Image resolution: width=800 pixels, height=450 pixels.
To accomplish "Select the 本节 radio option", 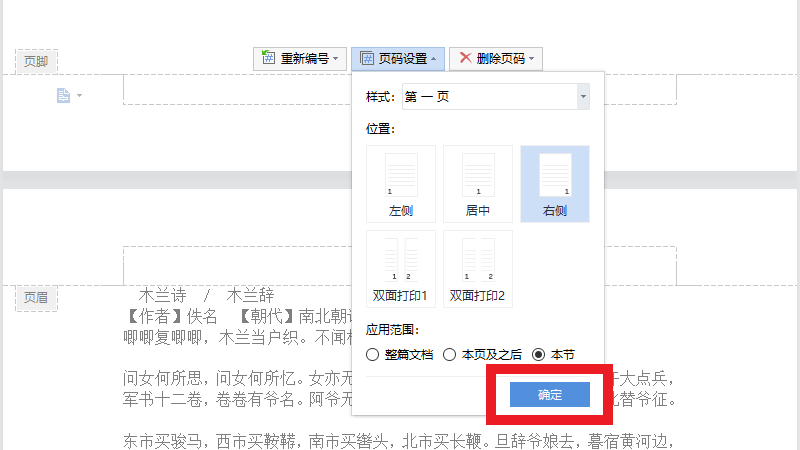I will click(539, 354).
